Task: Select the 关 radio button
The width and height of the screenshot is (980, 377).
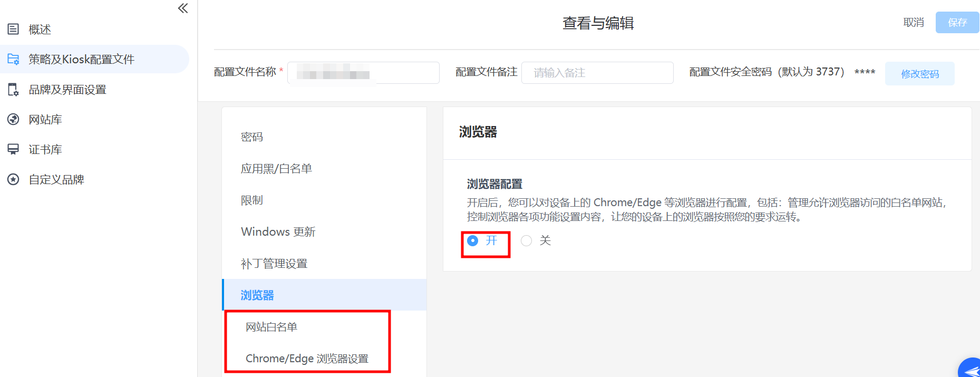Action: 526,240
